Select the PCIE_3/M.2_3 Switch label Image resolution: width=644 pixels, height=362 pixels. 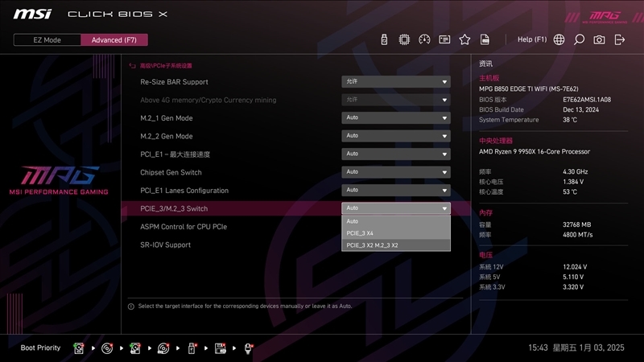tap(174, 208)
